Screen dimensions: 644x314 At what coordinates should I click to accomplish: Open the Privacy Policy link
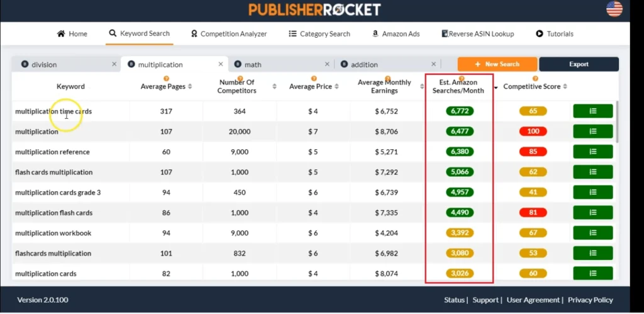coord(590,300)
